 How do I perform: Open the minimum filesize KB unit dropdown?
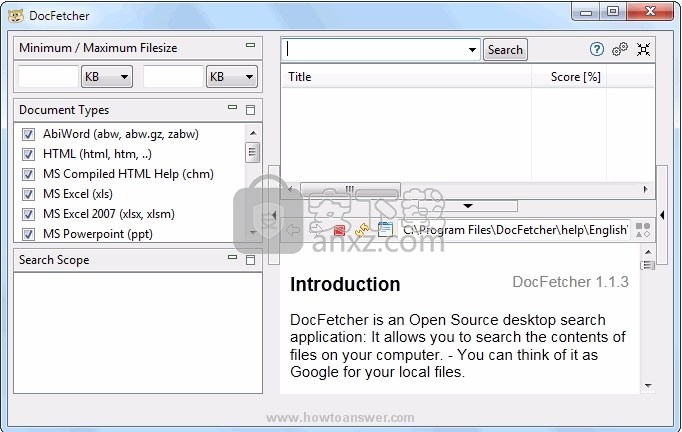coord(107,77)
